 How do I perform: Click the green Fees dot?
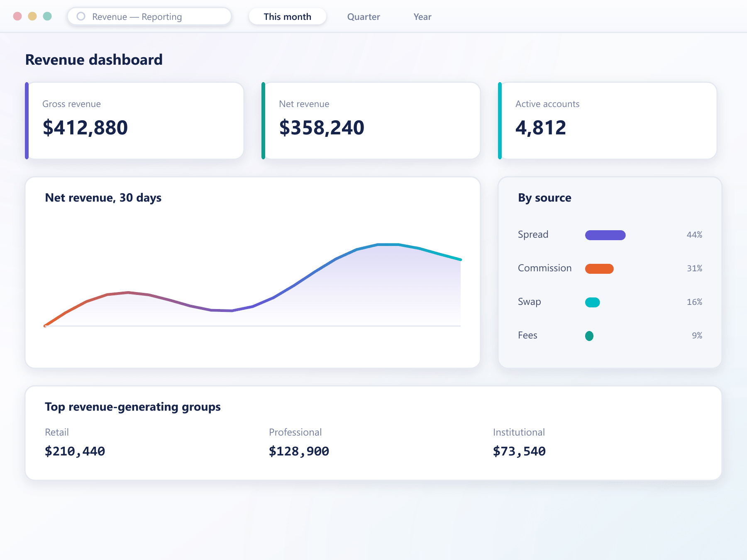[x=589, y=336]
